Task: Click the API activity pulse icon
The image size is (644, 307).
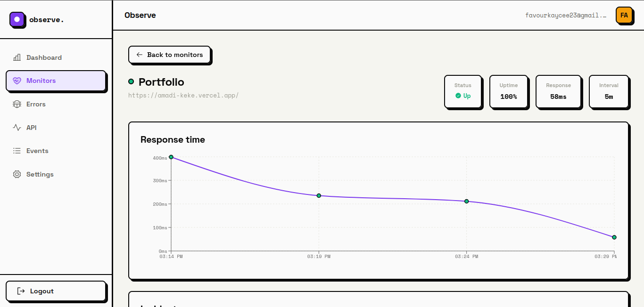Action: pyautogui.click(x=17, y=128)
